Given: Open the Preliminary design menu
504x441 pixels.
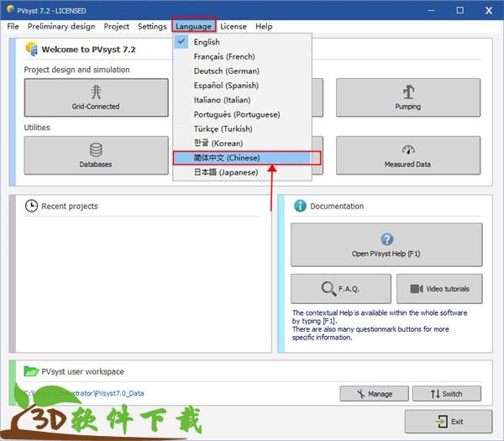Looking at the screenshot, I should point(61,26).
